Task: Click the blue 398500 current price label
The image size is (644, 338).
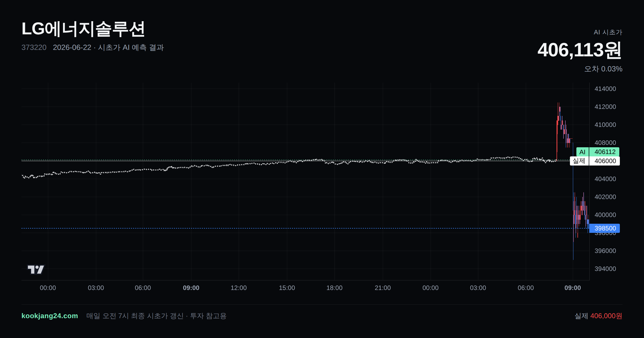Action: (605, 228)
